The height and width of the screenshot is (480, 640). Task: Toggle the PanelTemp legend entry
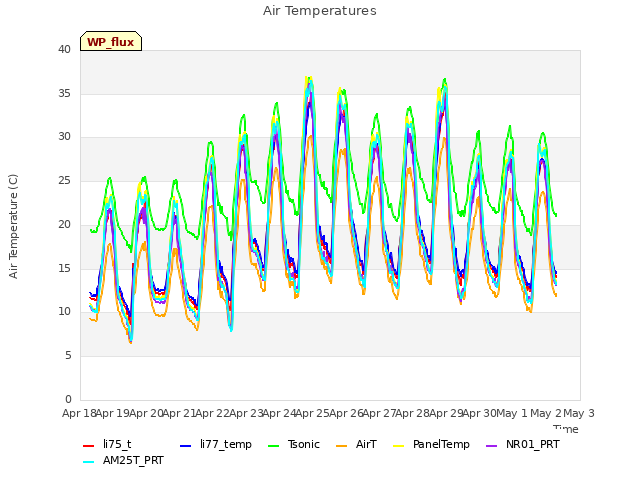click(x=431, y=444)
